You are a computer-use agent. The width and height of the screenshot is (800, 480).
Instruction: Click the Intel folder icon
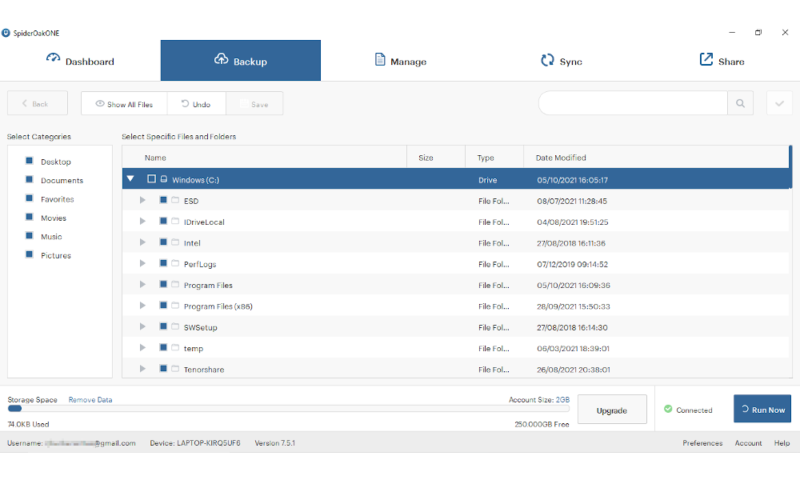coord(175,242)
